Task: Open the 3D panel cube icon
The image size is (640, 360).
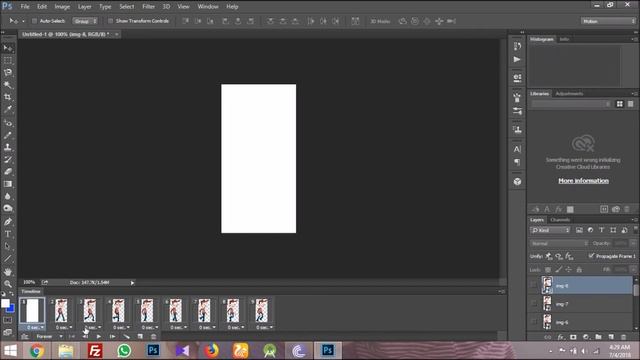Action: [517, 182]
